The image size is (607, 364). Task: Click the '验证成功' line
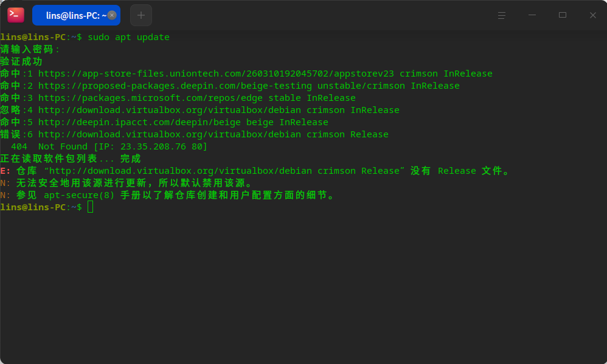click(21, 61)
